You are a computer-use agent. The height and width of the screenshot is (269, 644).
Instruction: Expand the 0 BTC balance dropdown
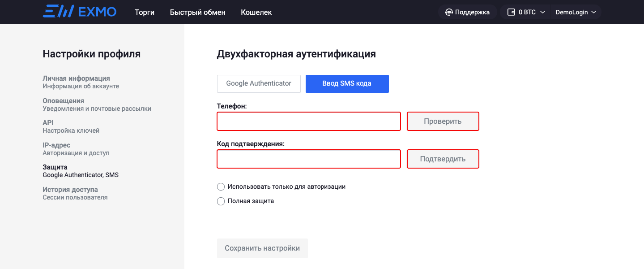(x=542, y=12)
